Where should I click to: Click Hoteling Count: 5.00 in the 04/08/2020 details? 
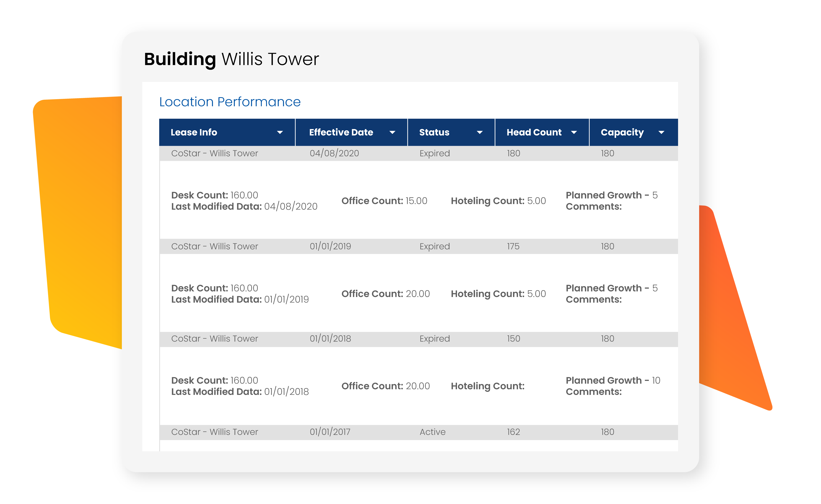click(498, 201)
